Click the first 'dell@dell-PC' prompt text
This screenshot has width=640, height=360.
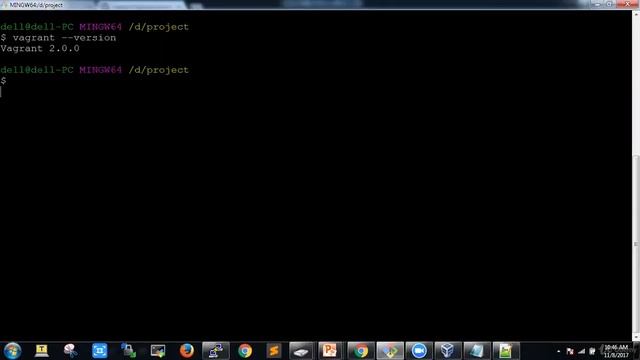pos(37,27)
